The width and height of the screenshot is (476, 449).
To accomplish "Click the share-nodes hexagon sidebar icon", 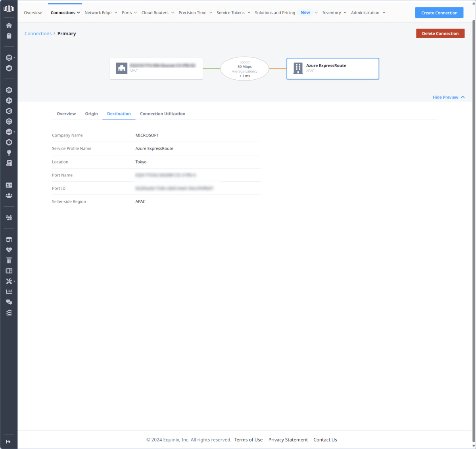I will pyautogui.click(x=9, y=101).
